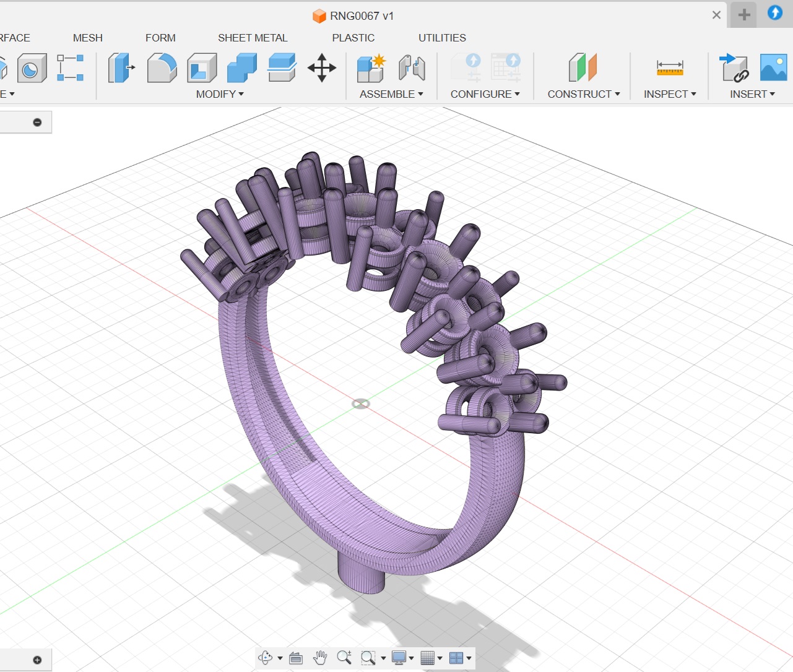Choose the Combine bodies tool
The image size is (793, 672).
pyautogui.click(x=241, y=67)
